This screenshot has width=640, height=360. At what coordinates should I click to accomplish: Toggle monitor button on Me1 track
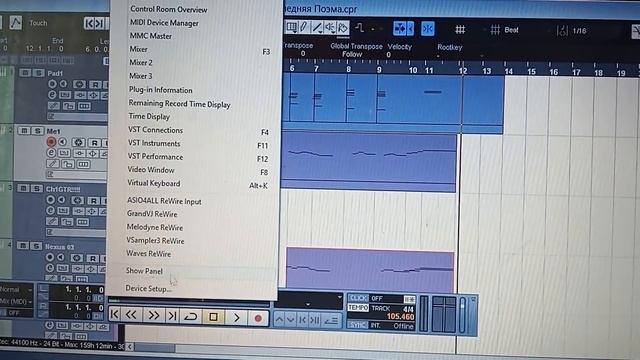pyautogui.click(x=62, y=142)
